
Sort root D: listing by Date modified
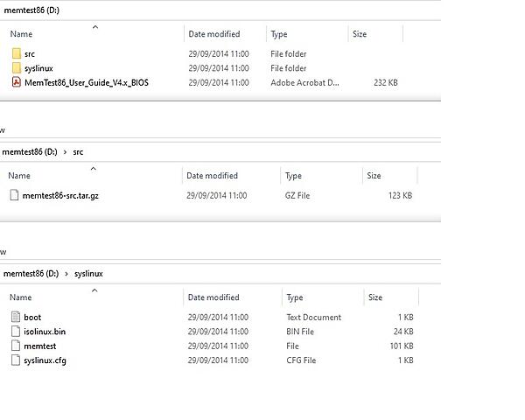pos(214,34)
